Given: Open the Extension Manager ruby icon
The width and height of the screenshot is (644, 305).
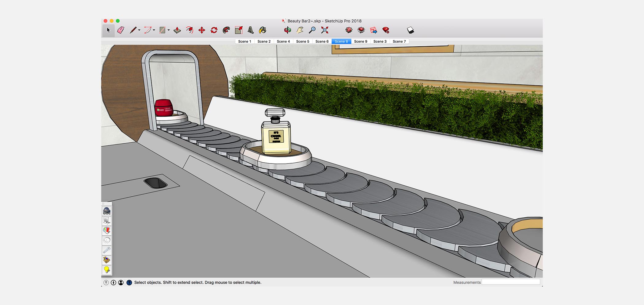Looking at the screenshot, I should click(386, 30).
